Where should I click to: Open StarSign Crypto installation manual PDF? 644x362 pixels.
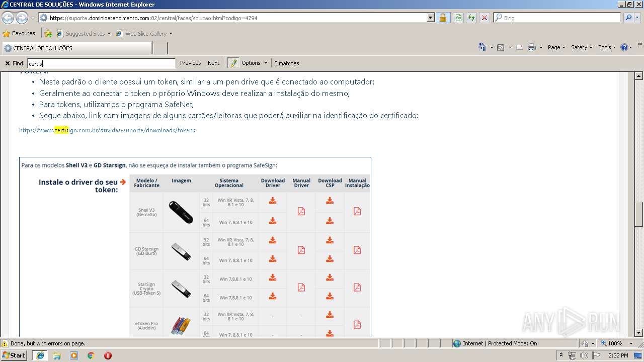[x=357, y=287]
